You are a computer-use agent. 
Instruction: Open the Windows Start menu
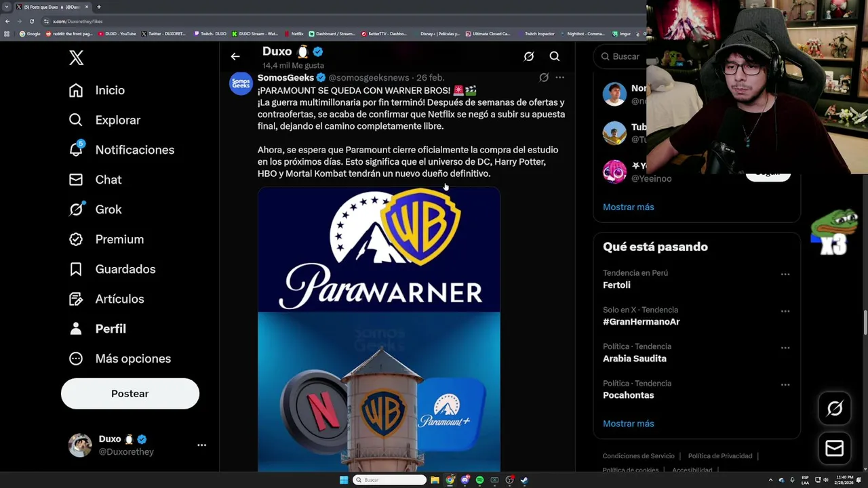pyautogui.click(x=344, y=480)
